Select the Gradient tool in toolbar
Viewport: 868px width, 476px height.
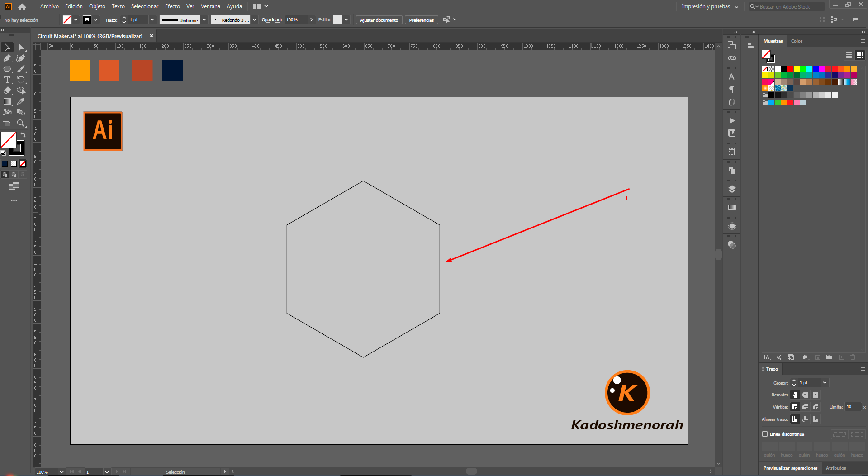[x=7, y=101]
